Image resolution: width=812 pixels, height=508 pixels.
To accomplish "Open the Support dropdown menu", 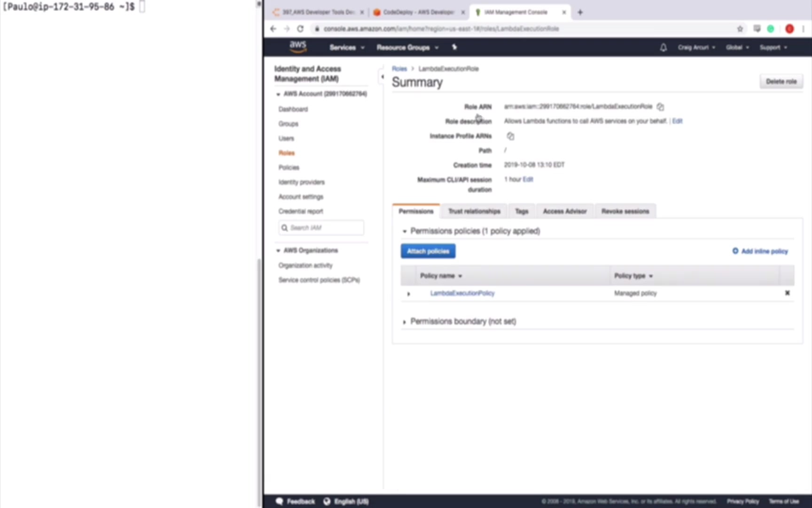I will pyautogui.click(x=773, y=48).
